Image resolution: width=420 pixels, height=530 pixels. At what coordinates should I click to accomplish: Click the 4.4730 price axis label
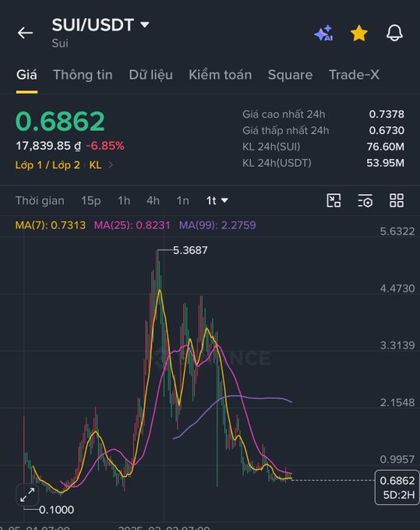click(x=397, y=288)
